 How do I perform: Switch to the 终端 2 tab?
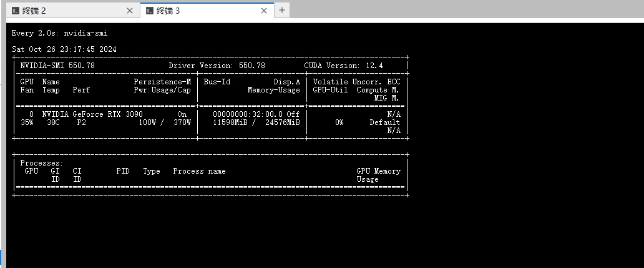pyautogui.click(x=34, y=11)
